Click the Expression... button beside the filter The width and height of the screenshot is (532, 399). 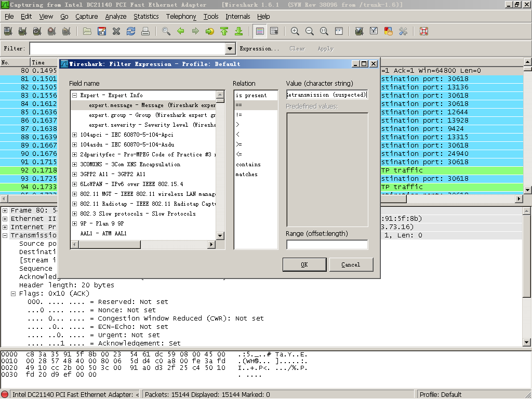click(x=259, y=48)
